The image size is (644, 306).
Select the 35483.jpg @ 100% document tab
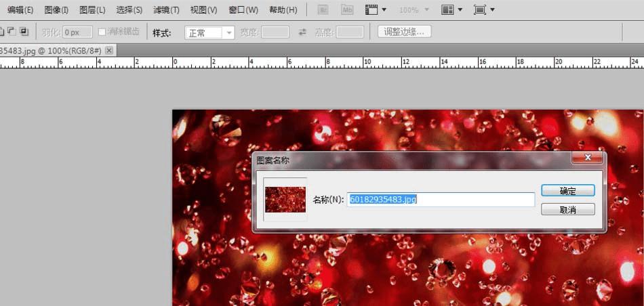[51, 51]
